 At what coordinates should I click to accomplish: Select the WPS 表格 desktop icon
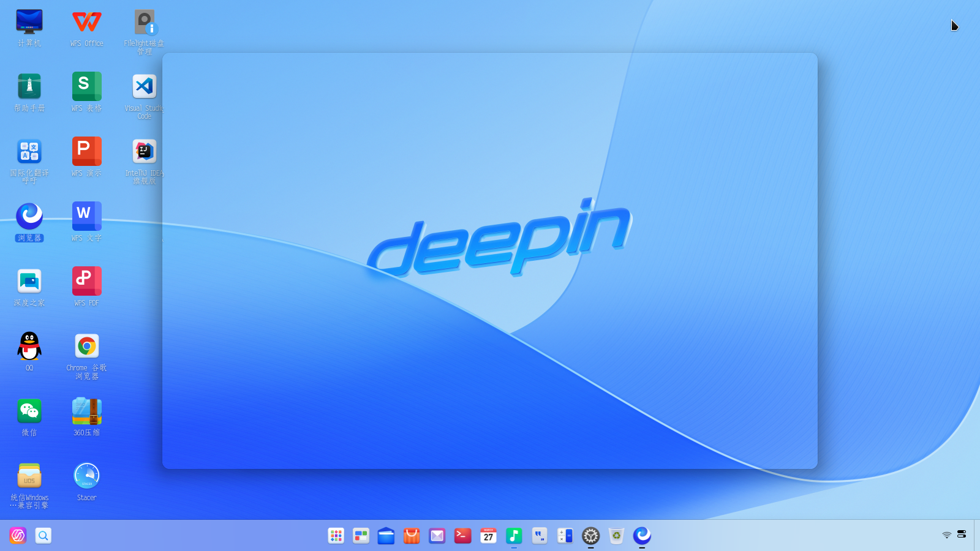tap(87, 86)
